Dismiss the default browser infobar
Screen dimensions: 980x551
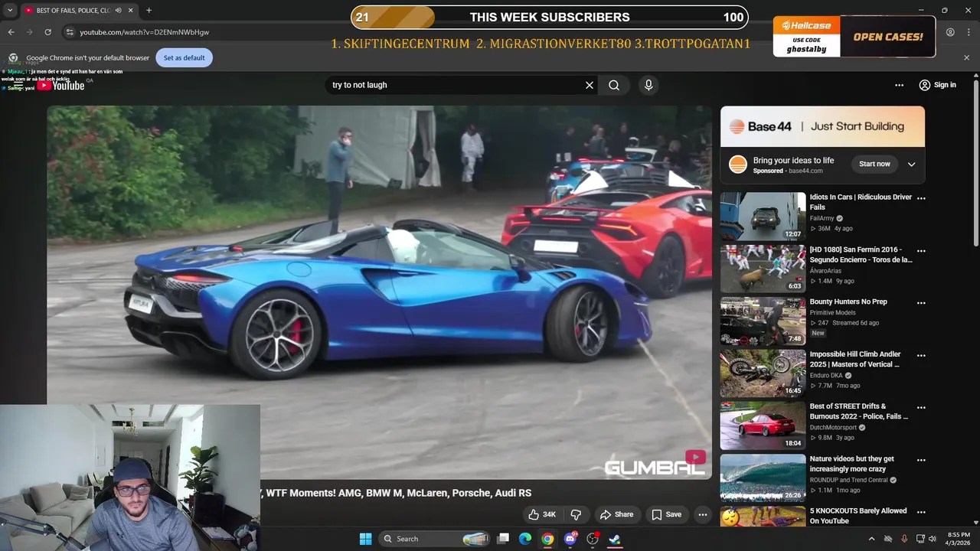[x=966, y=57]
